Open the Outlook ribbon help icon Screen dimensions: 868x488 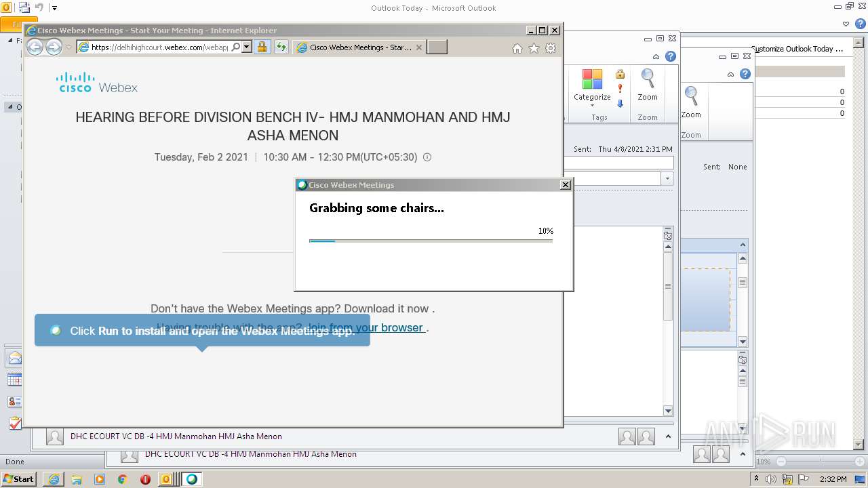[859, 24]
